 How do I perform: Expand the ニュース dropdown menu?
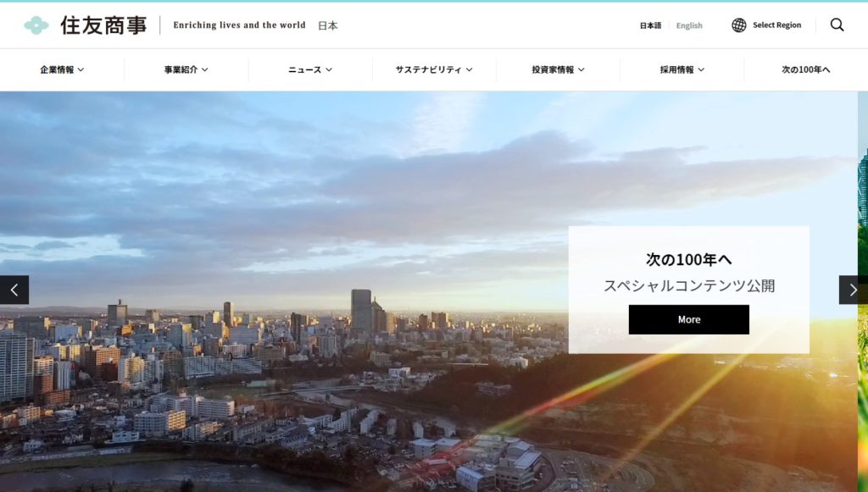click(x=310, y=69)
